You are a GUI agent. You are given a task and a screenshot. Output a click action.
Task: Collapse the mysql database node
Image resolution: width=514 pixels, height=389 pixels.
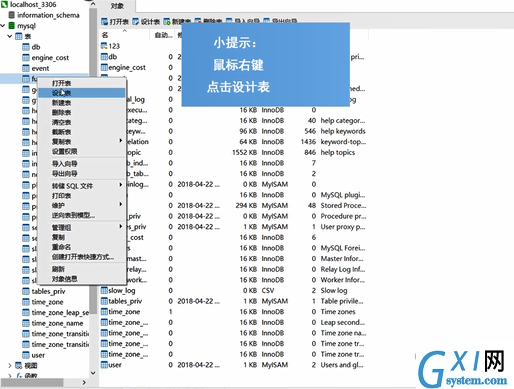[3, 26]
